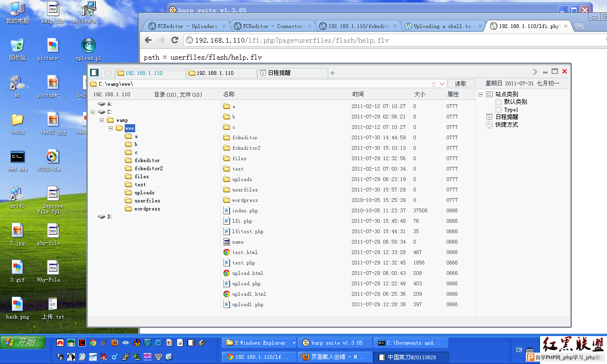
Task: Open tools folder on desktop
Action: click(x=17, y=123)
